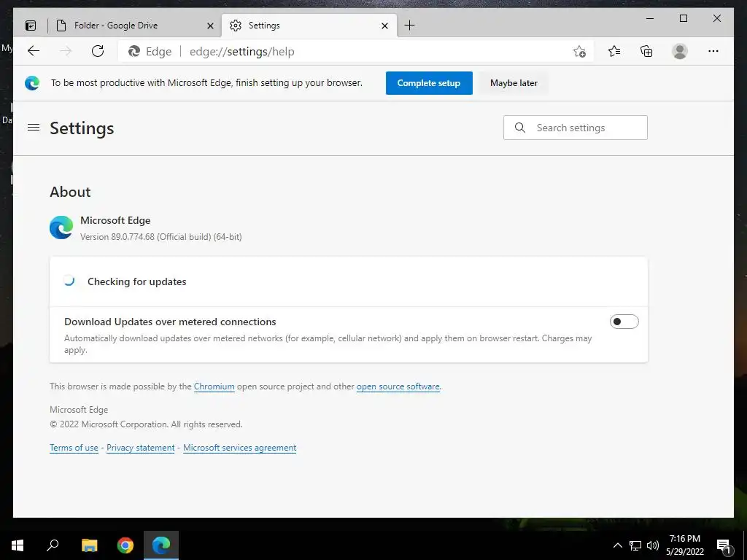Open the profile avatar icon
The image size is (747, 560).
pos(680,51)
